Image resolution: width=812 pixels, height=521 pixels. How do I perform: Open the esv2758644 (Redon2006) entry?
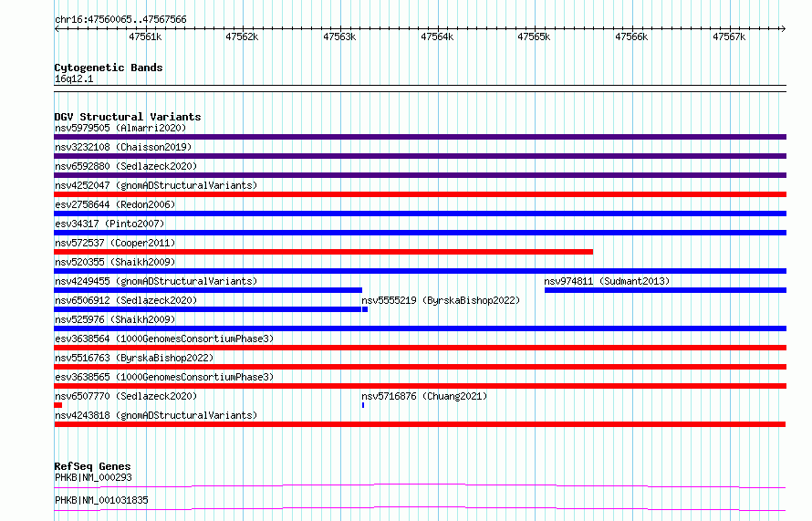pyautogui.click(x=420, y=214)
